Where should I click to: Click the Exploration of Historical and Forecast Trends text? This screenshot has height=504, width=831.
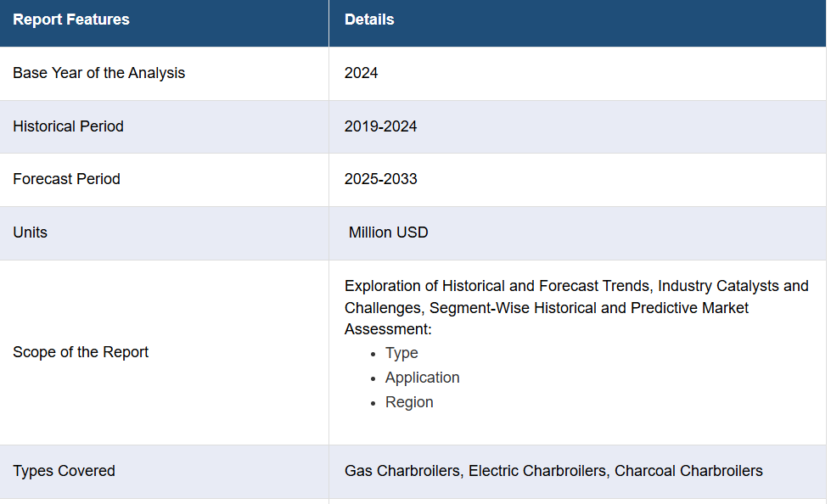point(497,286)
